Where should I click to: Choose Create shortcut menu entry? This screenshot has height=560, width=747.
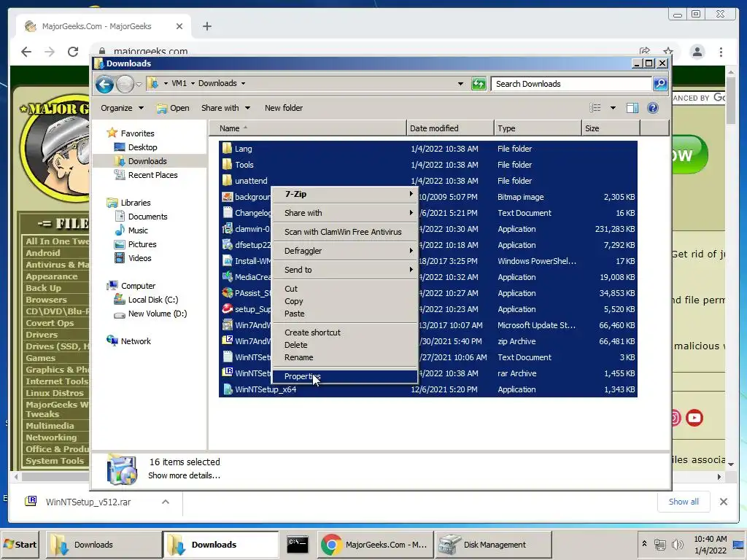[344, 332]
